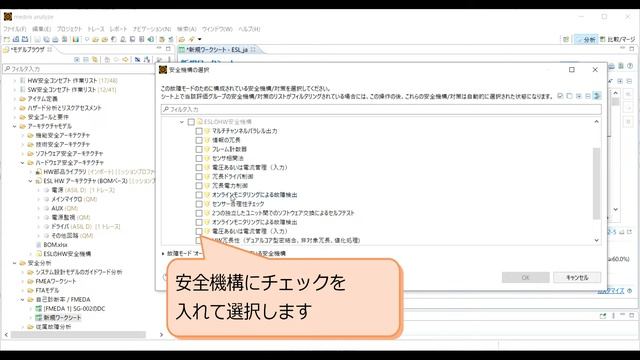Click expand-all icon in safety mechanism dialog
The image size is (640, 360).
[579, 96]
